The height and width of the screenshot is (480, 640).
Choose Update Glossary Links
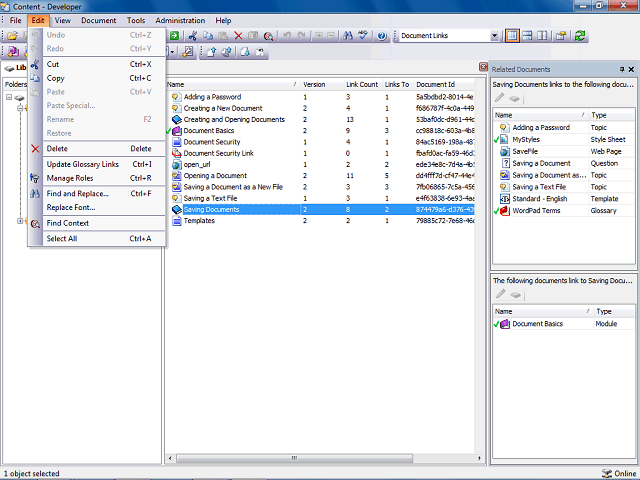tap(97, 164)
